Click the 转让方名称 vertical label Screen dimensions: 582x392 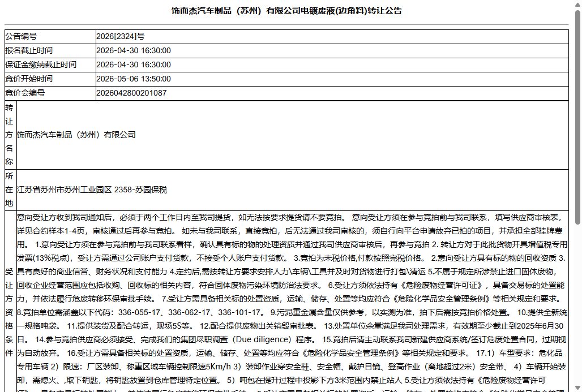[9, 135]
